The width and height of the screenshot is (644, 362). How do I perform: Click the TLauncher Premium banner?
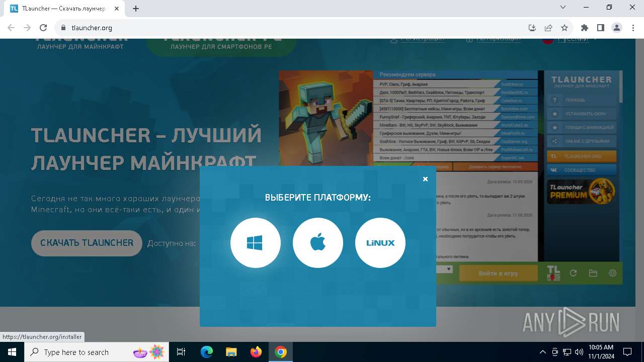coord(581,191)
